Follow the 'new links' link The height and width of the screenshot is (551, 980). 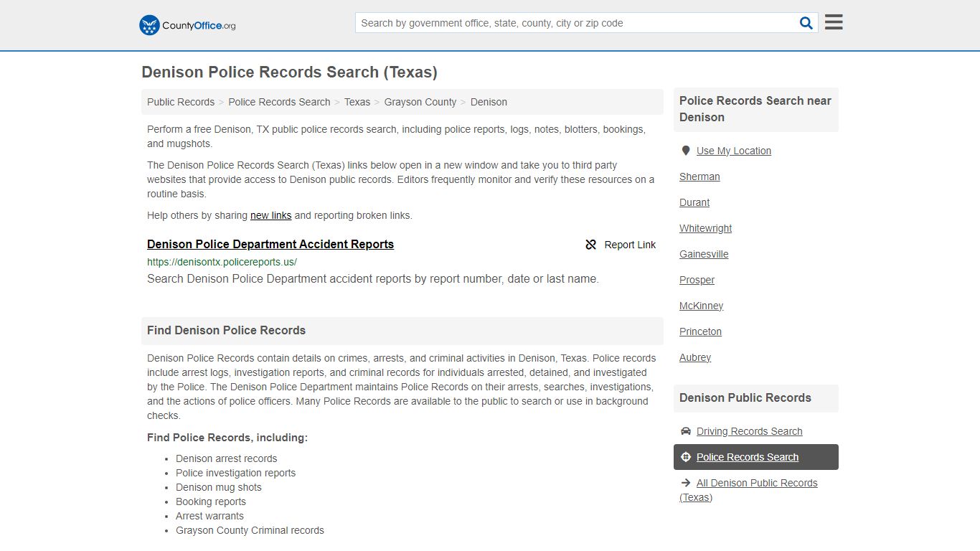(271, 215)
